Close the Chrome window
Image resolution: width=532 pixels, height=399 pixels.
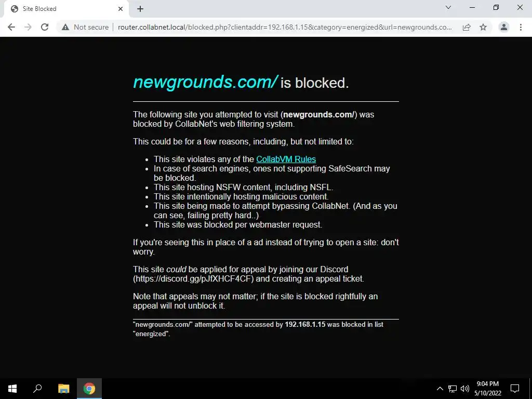point(520,7)
